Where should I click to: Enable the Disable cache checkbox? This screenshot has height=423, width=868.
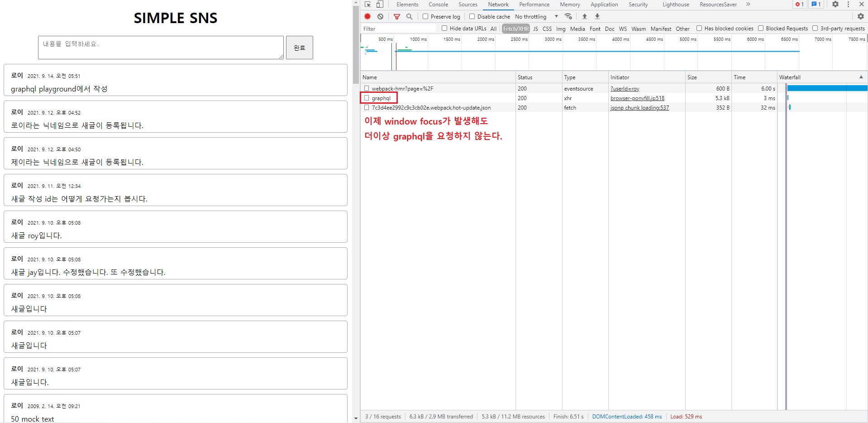point(472,17)
